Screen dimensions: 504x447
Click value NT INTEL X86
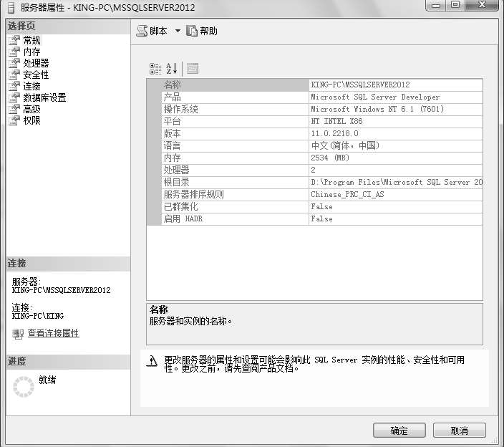336,122
